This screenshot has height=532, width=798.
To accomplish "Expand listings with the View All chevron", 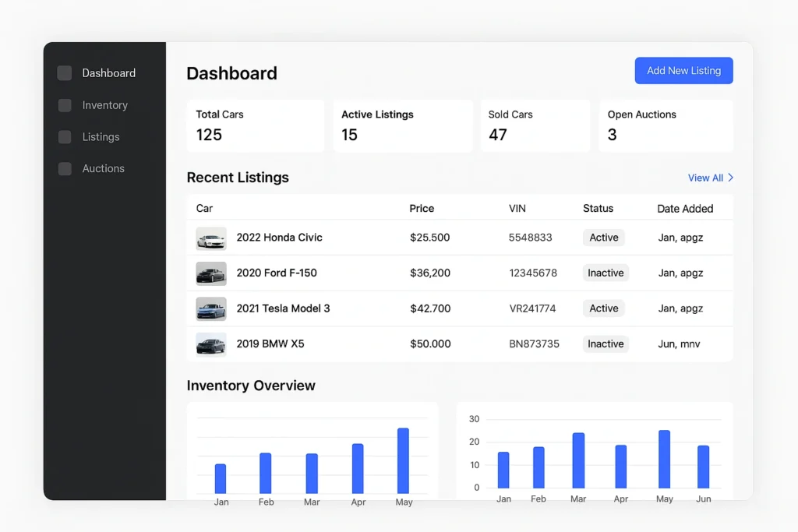I will pos(731,178).
